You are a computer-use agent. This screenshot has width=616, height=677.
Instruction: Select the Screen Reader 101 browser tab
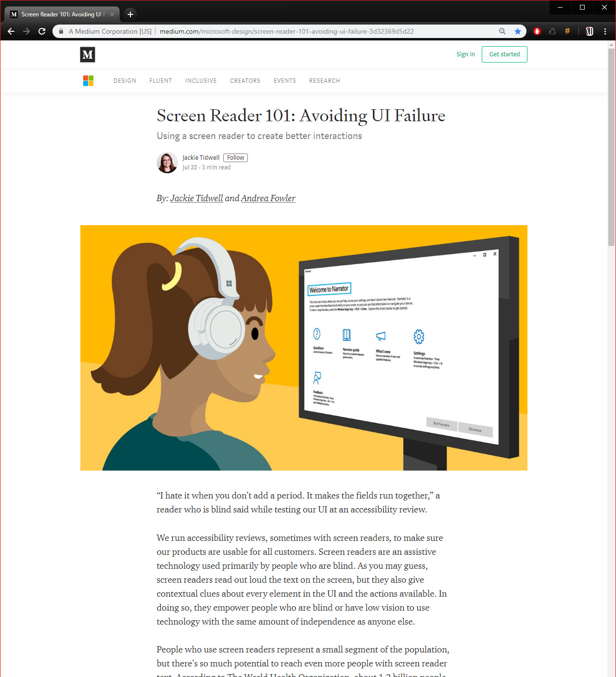[63, 14]
